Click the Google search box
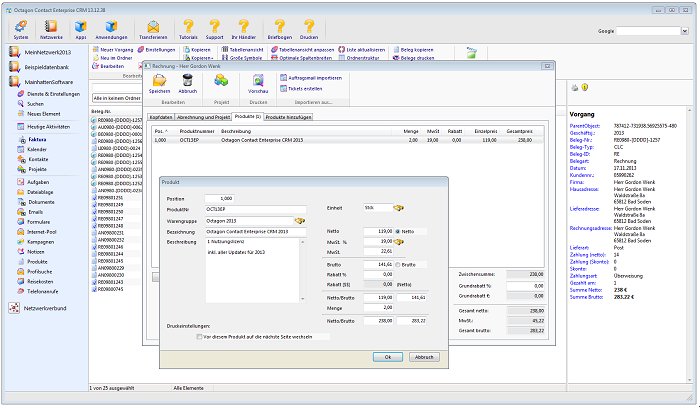Image resolution: width=700 pixels, height=408 pixels. click(x=648, y=31)
